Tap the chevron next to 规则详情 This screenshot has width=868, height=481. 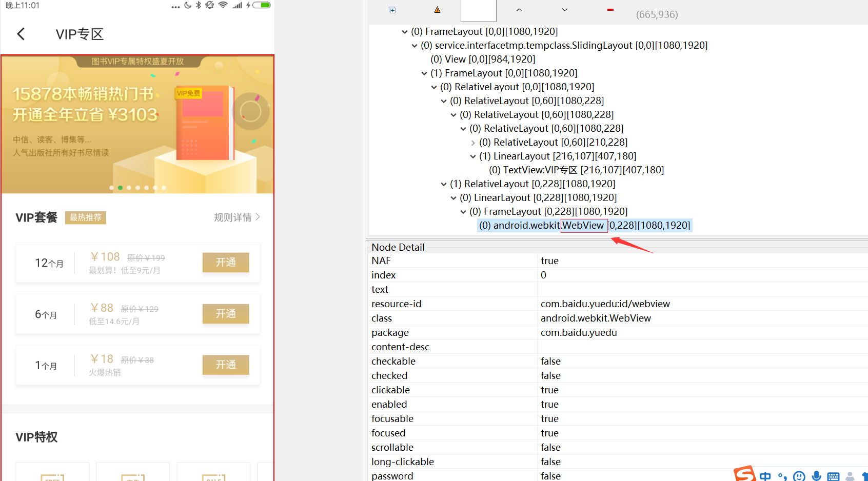tap(258, 217)
